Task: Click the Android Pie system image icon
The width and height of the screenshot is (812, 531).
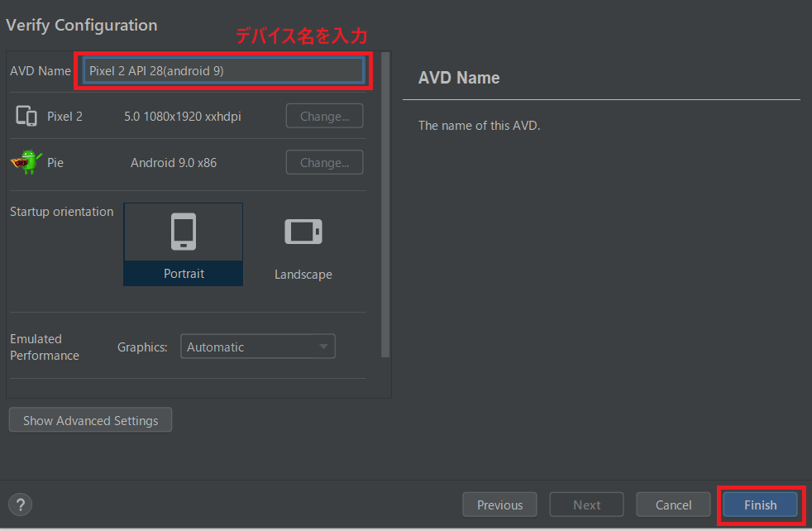Action: click(26, 162)
